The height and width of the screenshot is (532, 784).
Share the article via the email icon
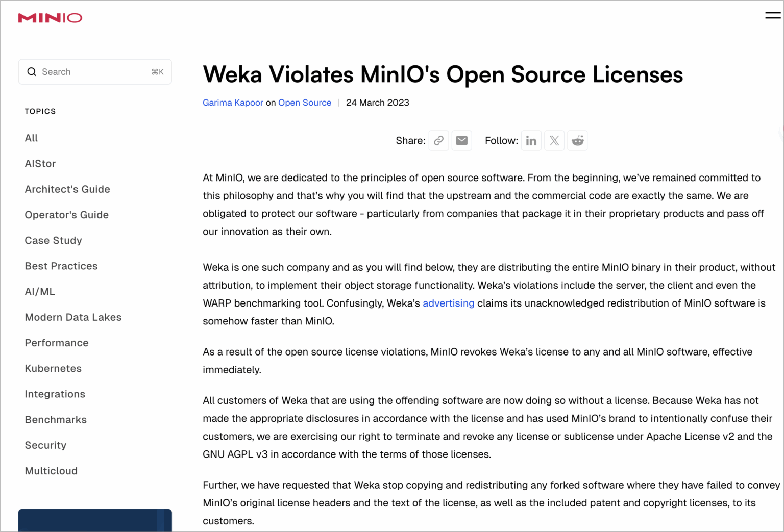(461, 140)
